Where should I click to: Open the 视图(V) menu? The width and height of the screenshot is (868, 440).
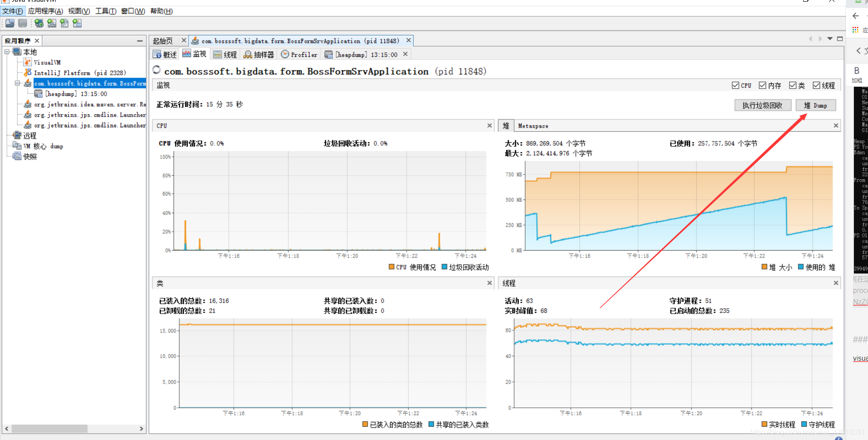[79, 11]
